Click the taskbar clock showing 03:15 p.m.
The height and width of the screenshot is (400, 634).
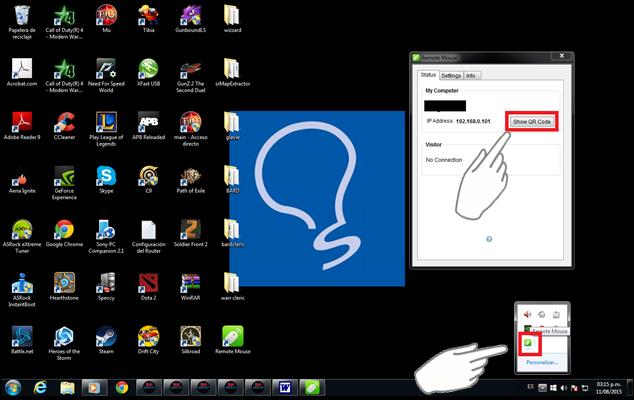point(609,388)
